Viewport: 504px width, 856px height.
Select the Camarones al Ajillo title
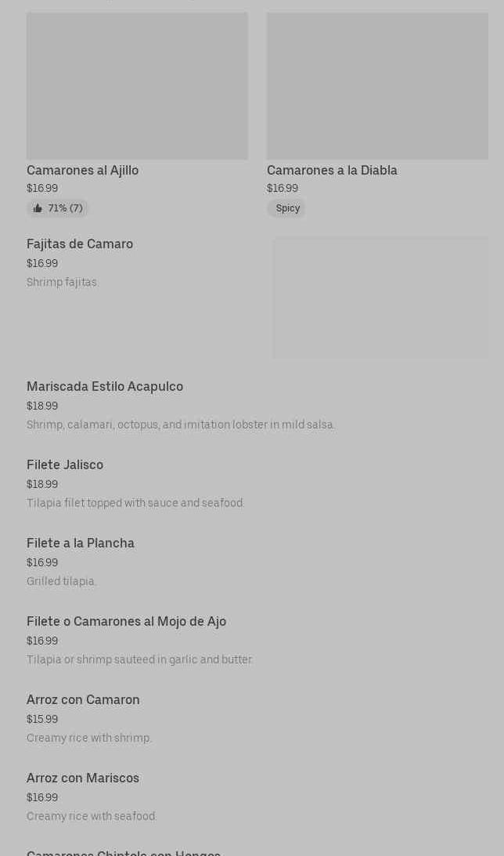pyautogui.click(x=82, y=170)
